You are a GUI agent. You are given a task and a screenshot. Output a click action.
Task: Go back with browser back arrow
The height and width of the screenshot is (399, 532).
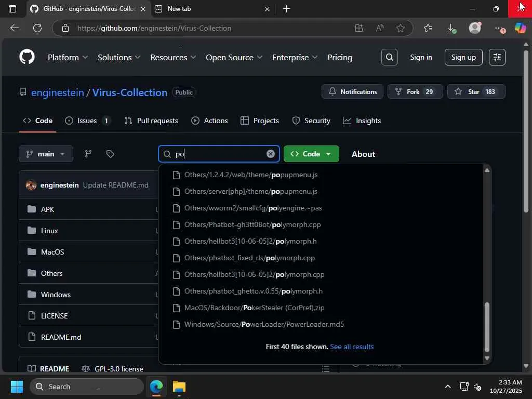click(14, 28)
